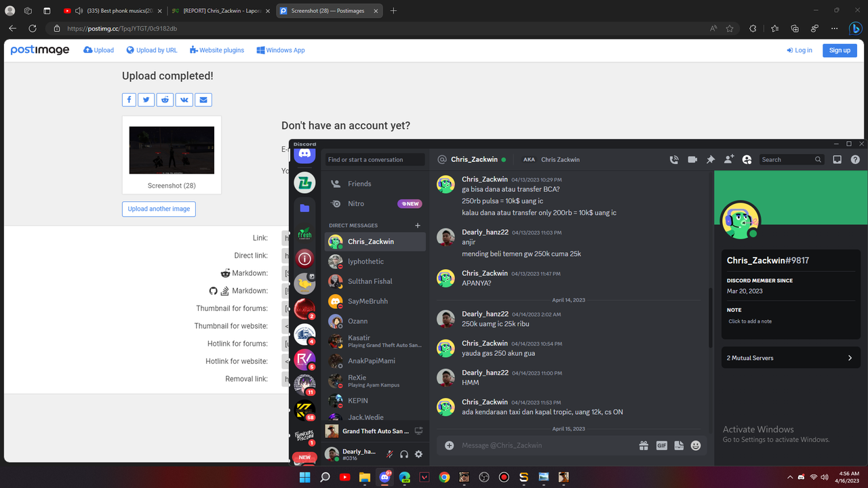
Task: Click the Sign up button
Action: [840, 51]
